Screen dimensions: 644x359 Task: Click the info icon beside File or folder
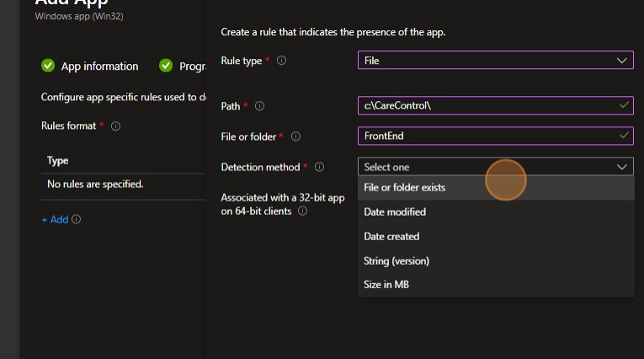(x=295, y=137)
